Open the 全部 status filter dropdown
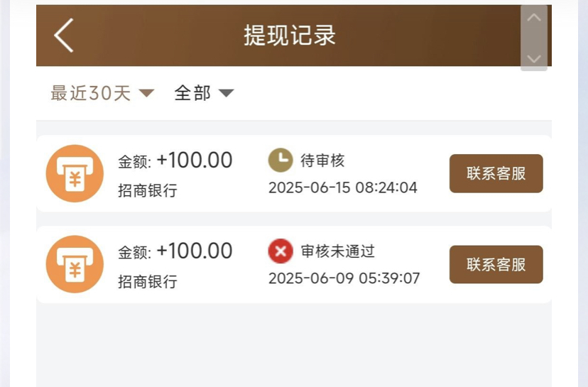This screenshot has height=387, width=588. pos(204,93)
